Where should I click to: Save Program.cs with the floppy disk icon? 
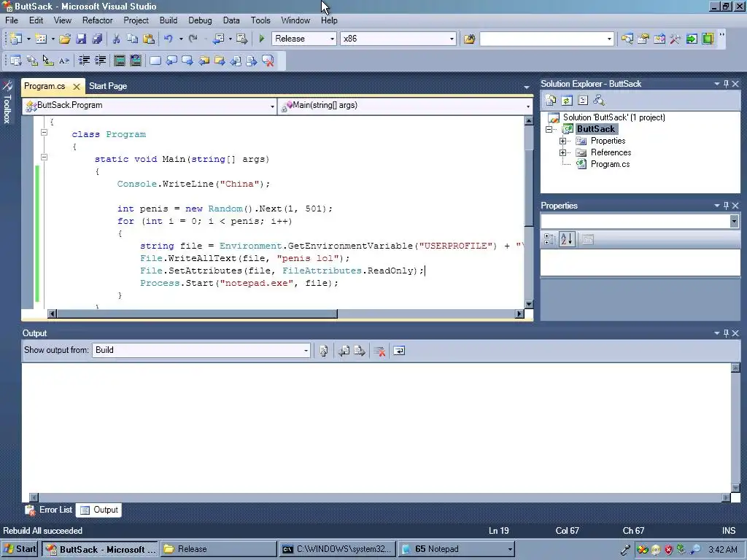click(x=81, y=39)
